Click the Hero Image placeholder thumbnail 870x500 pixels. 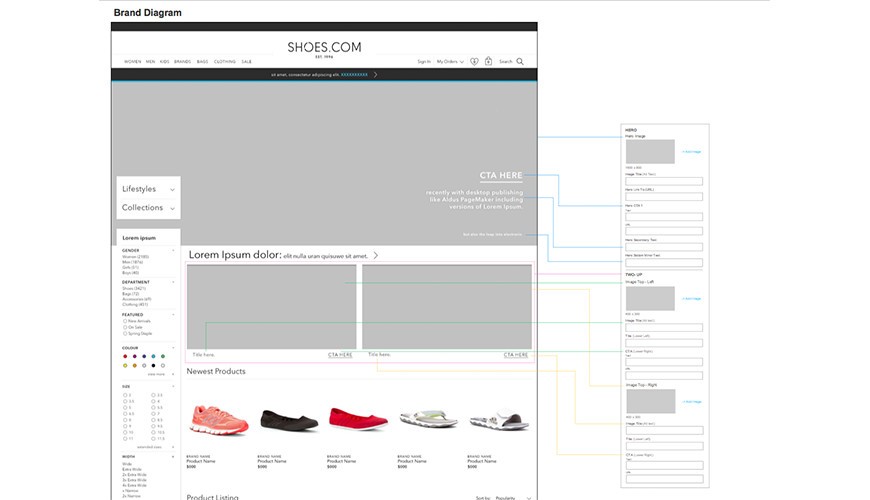click(650, 151)
